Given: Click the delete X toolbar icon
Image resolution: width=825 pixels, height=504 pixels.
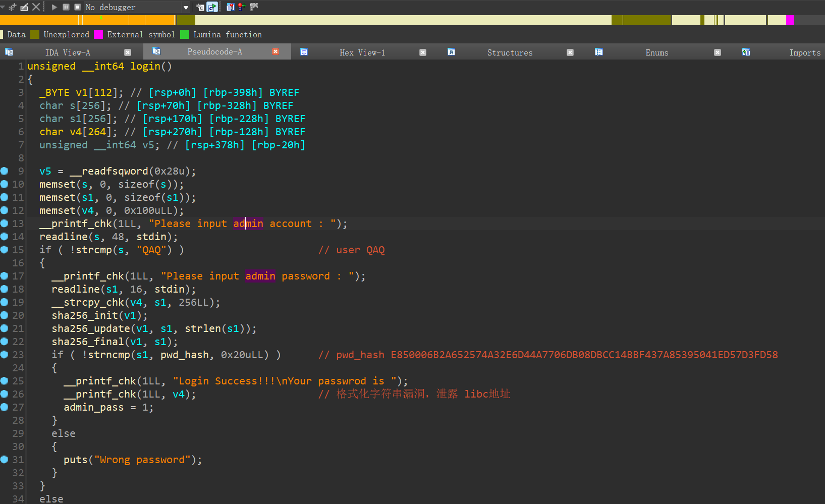Looking at the screenshot, I should pos(36,7).
